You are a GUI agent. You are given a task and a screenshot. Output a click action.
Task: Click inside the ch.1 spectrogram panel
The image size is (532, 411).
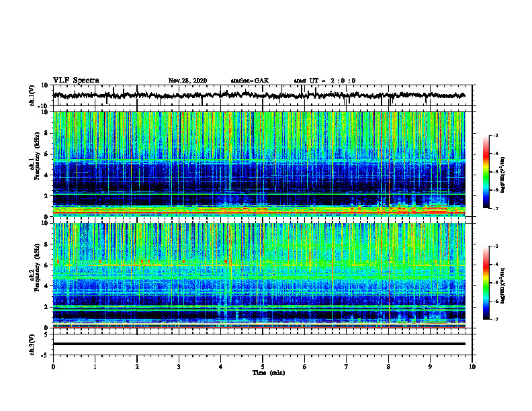[259, 164]
